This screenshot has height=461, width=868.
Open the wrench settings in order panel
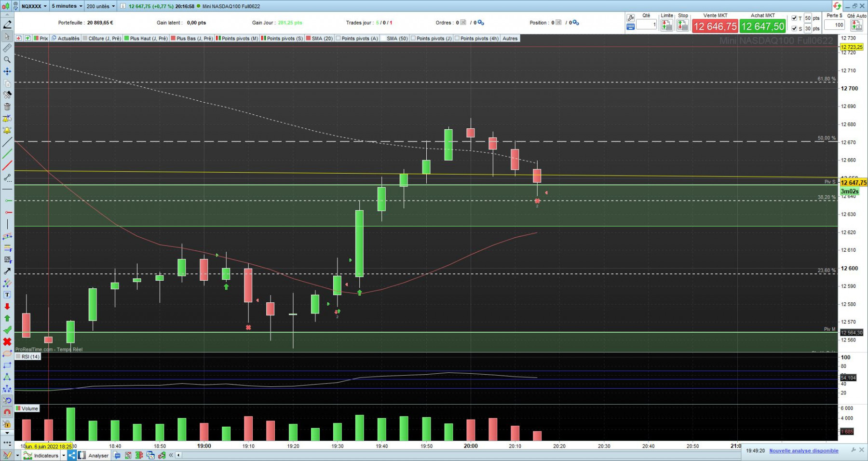pos(630,18)
